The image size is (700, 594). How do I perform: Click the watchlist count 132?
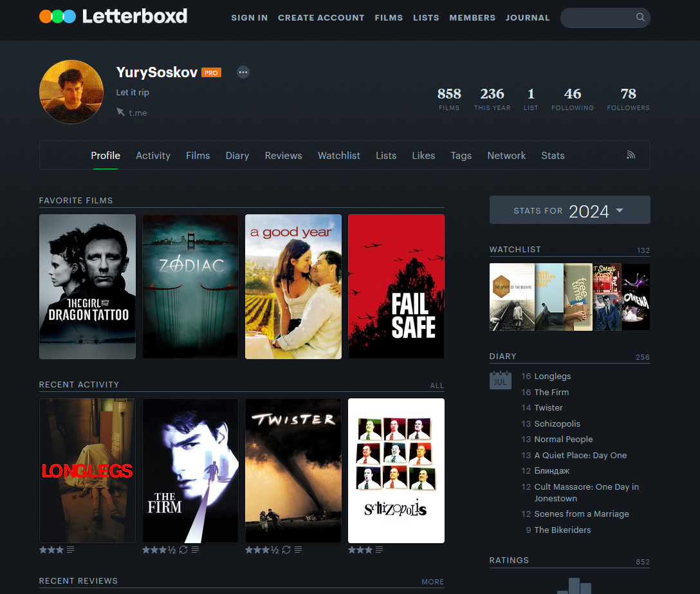[643, 250]
